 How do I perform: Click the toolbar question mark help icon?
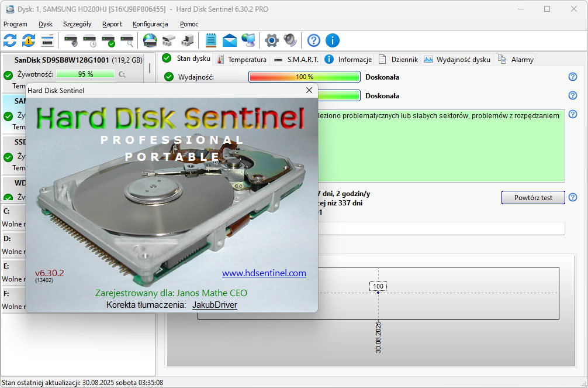(314, 40)
